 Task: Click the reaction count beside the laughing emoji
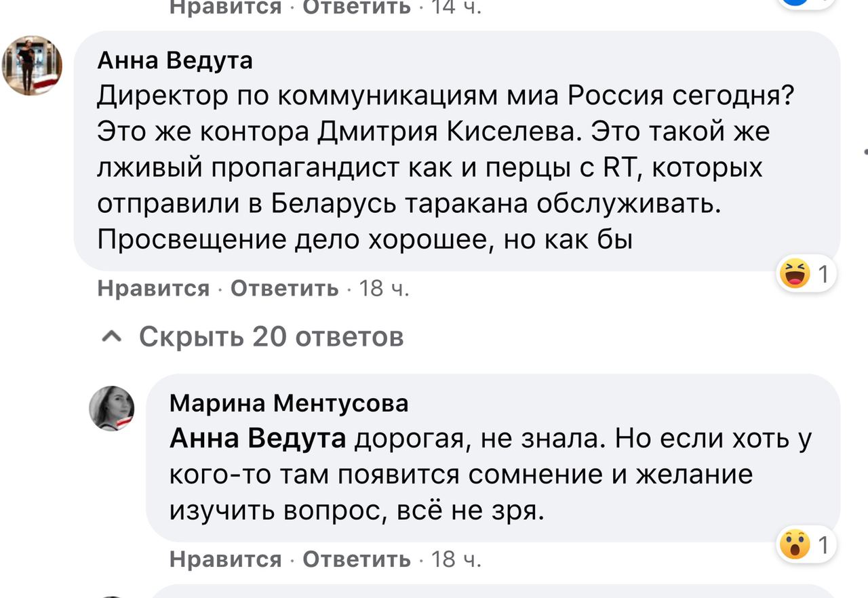pyautogui.click(x=823, y=275)
